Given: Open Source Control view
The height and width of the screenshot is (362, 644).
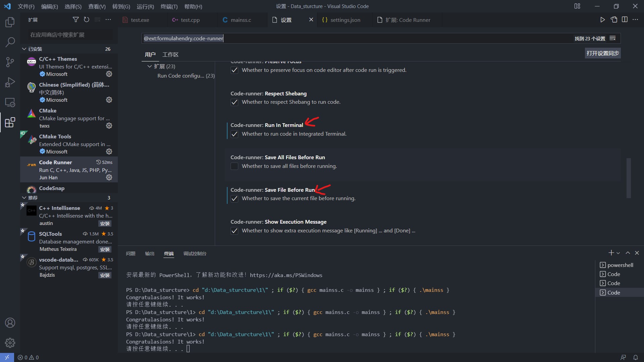Looking at the screenshot, I should coord(10,62).
